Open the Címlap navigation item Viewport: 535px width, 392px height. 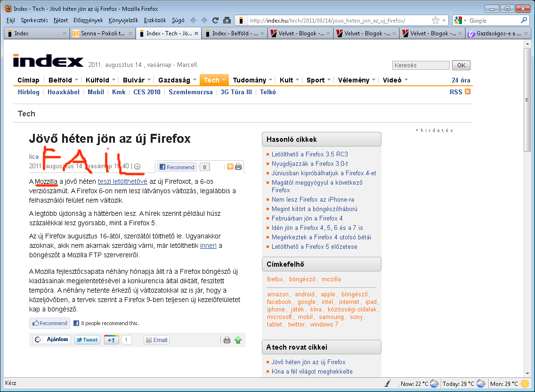28,80
